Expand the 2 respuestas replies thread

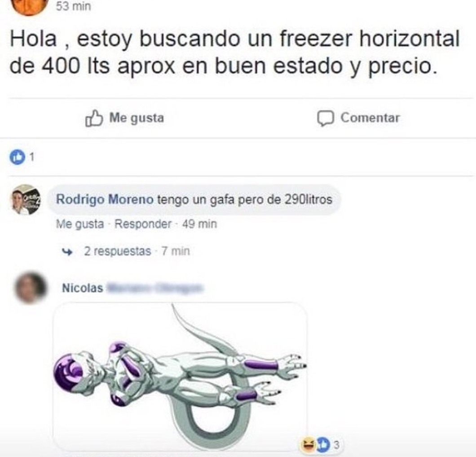[118, 251]
